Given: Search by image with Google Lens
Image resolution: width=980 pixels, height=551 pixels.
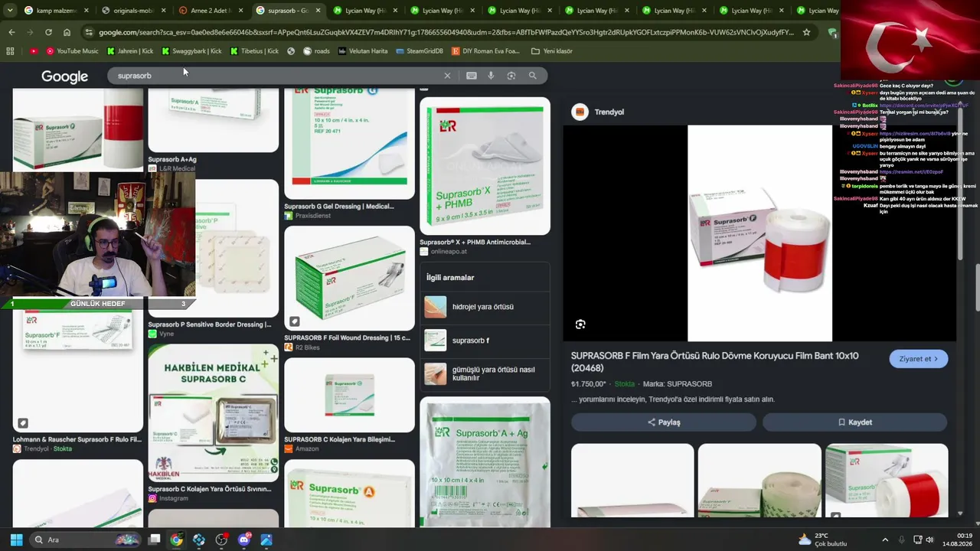Looking at the screenshot, I should [x=511, y=76].
